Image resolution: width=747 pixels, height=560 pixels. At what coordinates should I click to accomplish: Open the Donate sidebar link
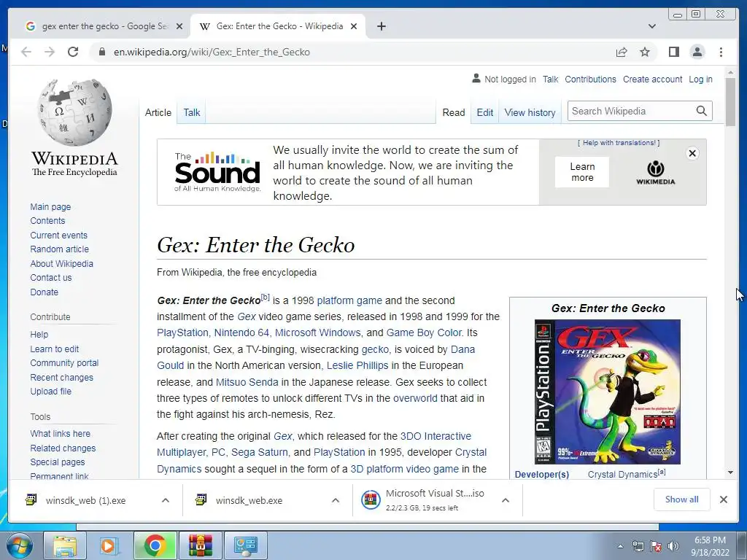point(44,292)
